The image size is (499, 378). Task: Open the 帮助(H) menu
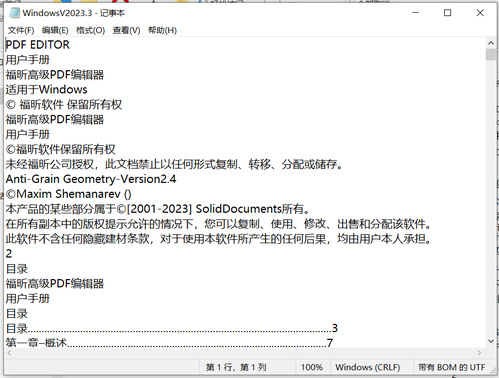(x=162, y=30)
